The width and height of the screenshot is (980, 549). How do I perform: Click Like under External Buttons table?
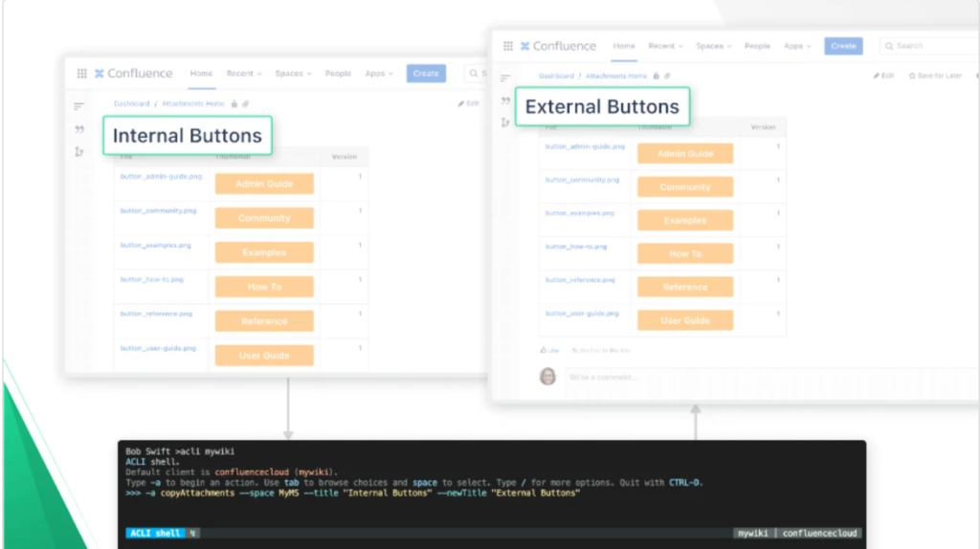point(550,350)
